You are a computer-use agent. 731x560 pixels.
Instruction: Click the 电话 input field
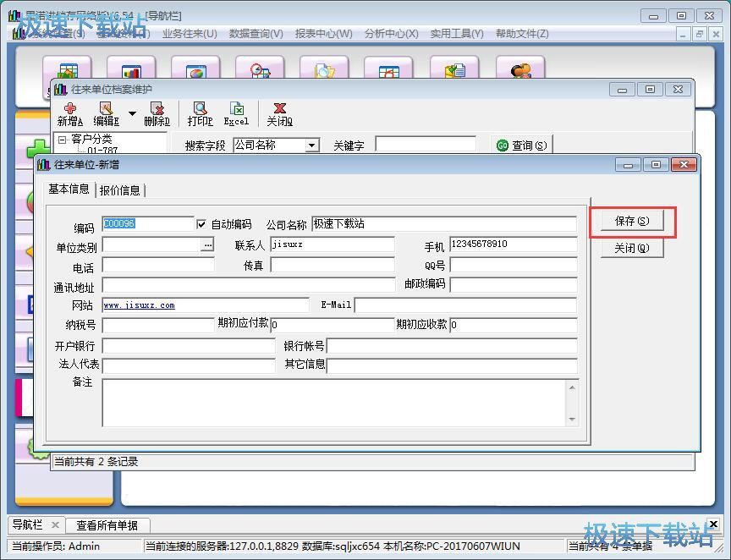[x=158, y=265]
